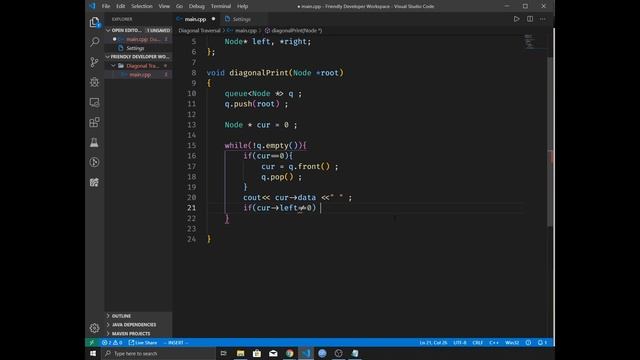Click the -- INSERT -- Vim mode indicator
Screen dimensions: 640x360
176,342
